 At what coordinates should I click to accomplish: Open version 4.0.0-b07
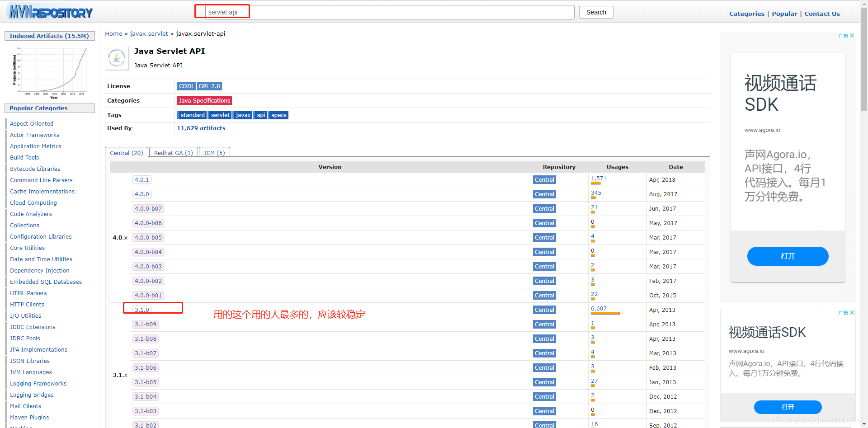tap(148, 209)
